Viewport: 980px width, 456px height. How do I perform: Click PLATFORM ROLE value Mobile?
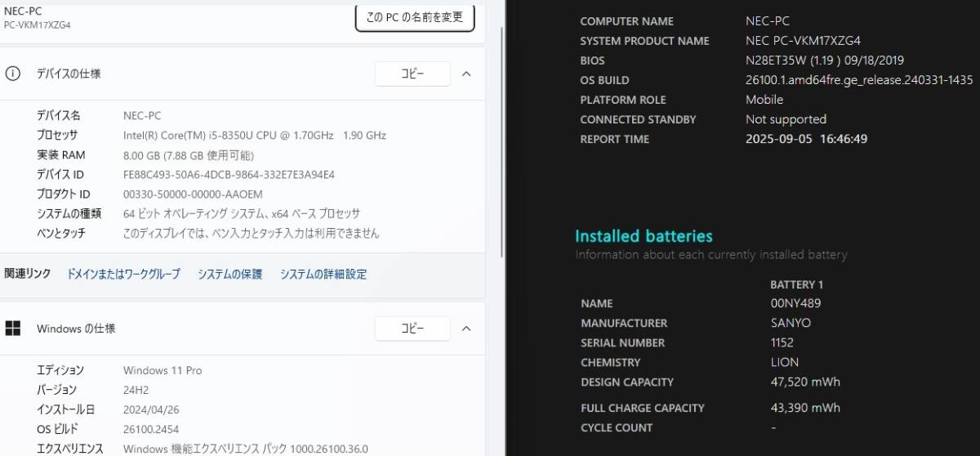pyautogui.click(x=764, y=100)
